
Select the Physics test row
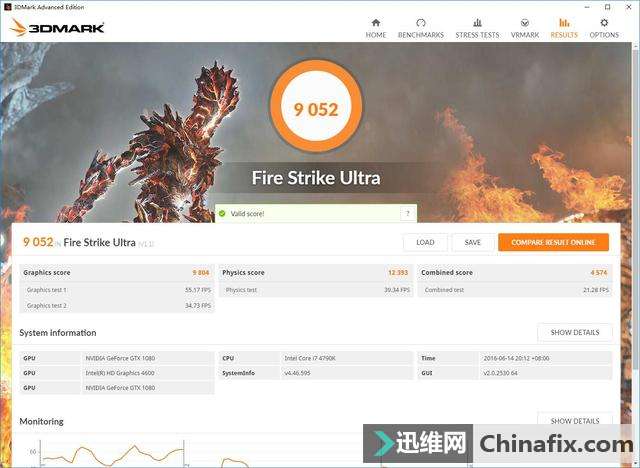316,290
